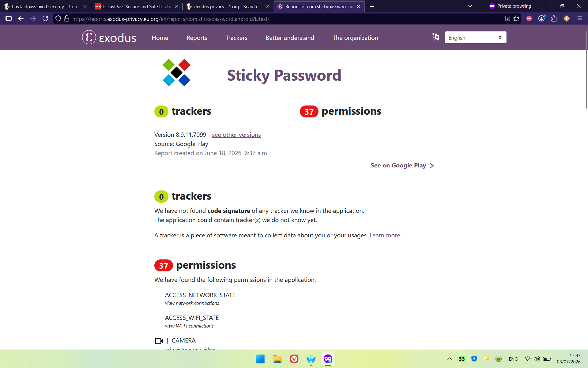Open the clock and date panel
This screenshot has width=588, height=368.
569,359
